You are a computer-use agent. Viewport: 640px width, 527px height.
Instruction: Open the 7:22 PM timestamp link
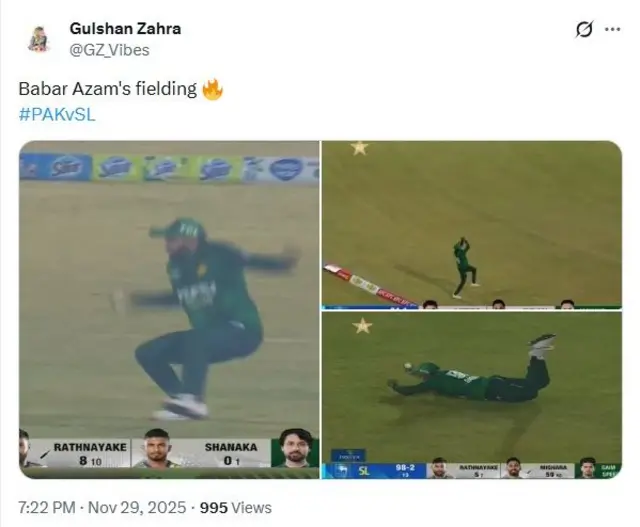pos(47,507)
